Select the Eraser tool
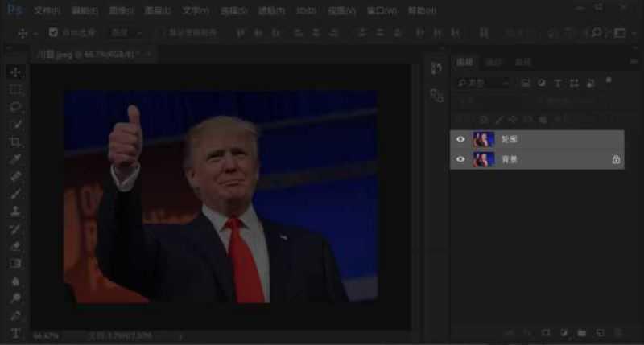The height and width of the screenshot is (345, 644). click(15, 246)
